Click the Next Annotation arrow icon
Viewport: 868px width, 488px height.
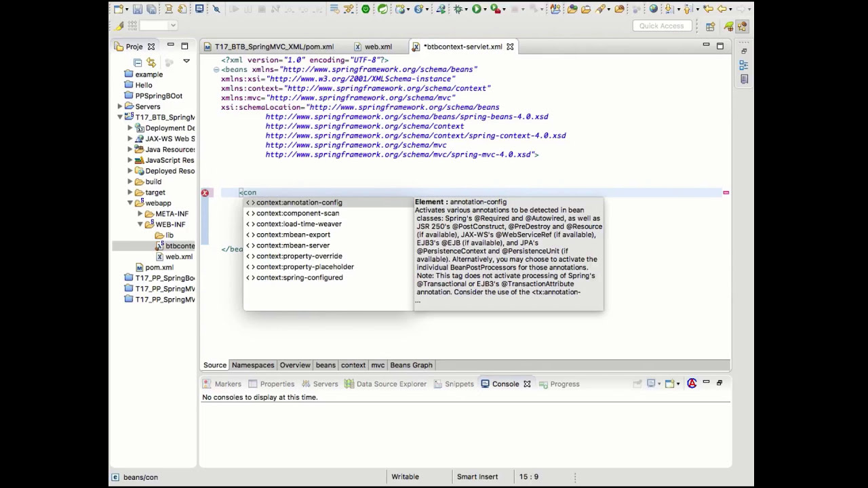tap(669, 9)
